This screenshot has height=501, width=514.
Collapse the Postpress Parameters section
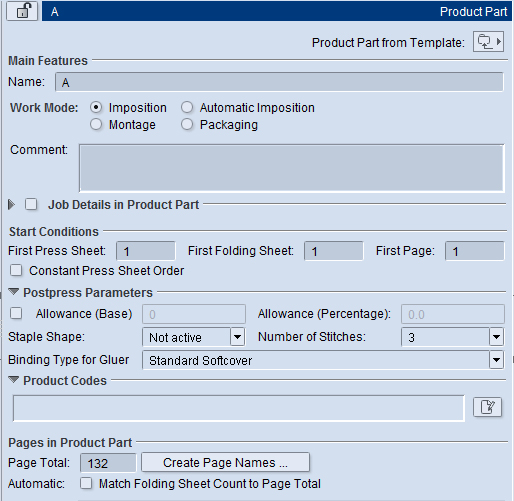13,292
